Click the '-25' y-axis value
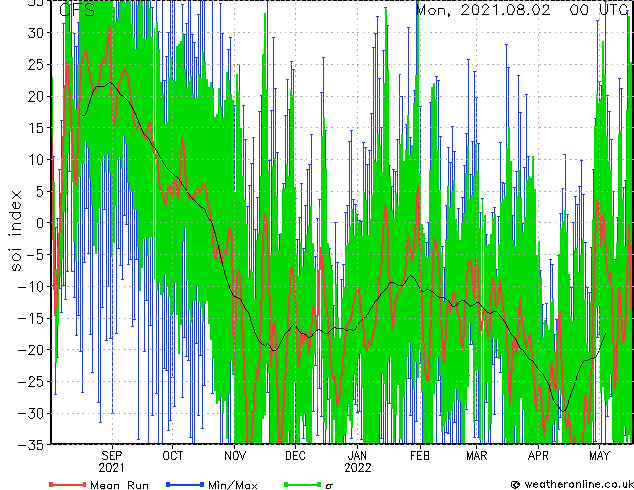Viewport: 634px width, 490px height. click(x=31, y=381)
